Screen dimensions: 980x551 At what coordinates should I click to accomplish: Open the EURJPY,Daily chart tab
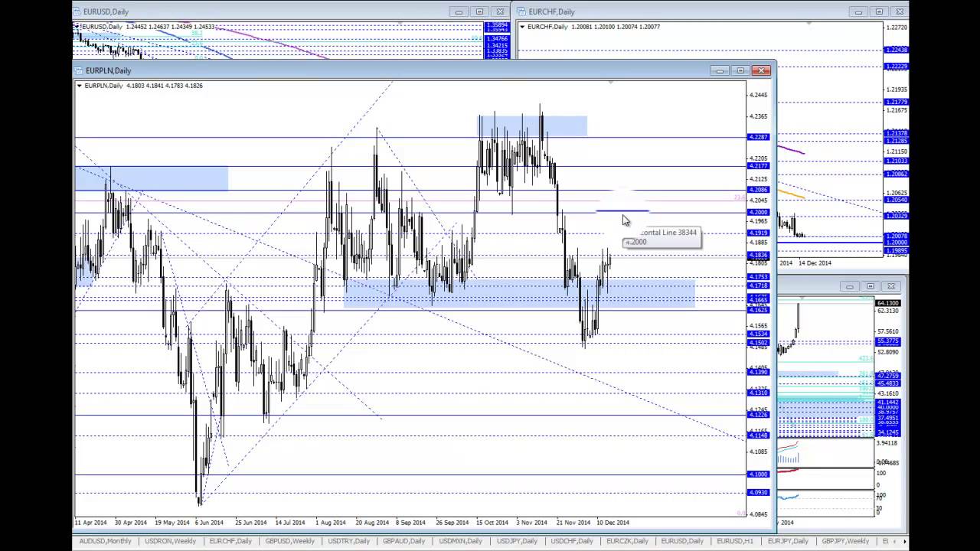point(788,541)
